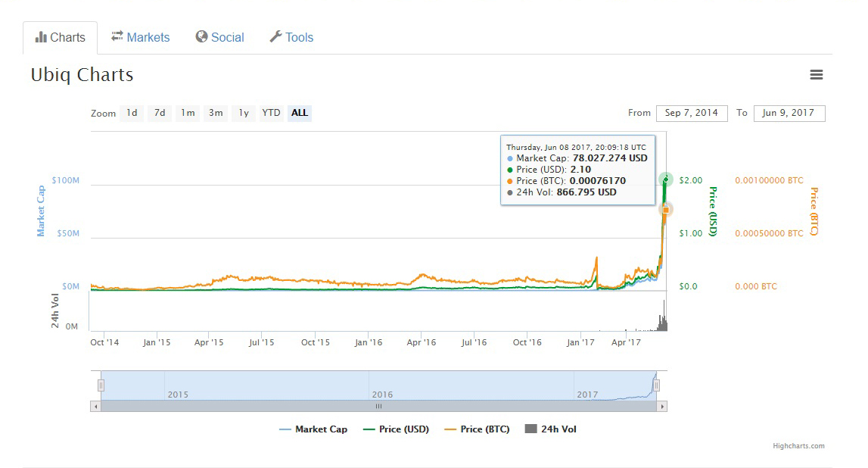Set zoom to 7d
The height and width of the screenshot is (468, 868).
[160, 113]
